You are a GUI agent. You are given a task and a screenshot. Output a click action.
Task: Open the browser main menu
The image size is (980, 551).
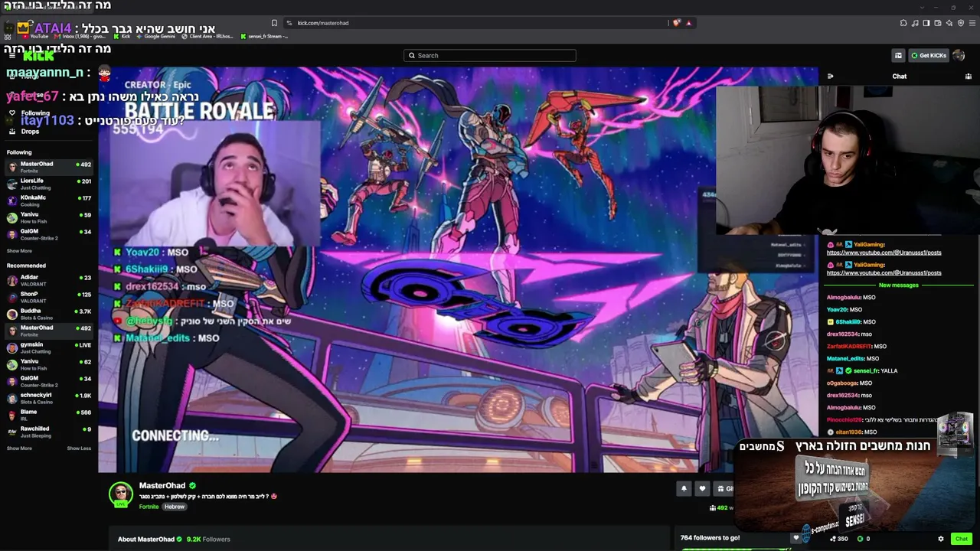coord(972,23)
